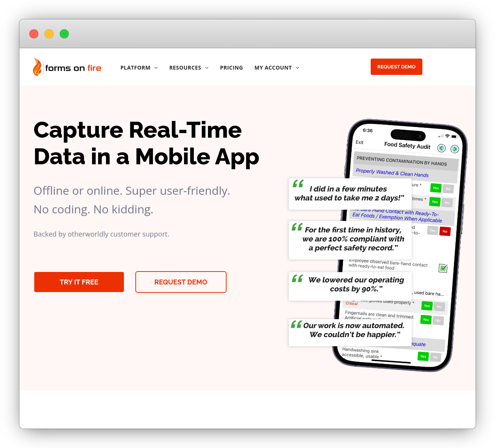Click the cellular signal icon on the mockup
Screen dimensions: 495x448
click(x=441, y=136)
